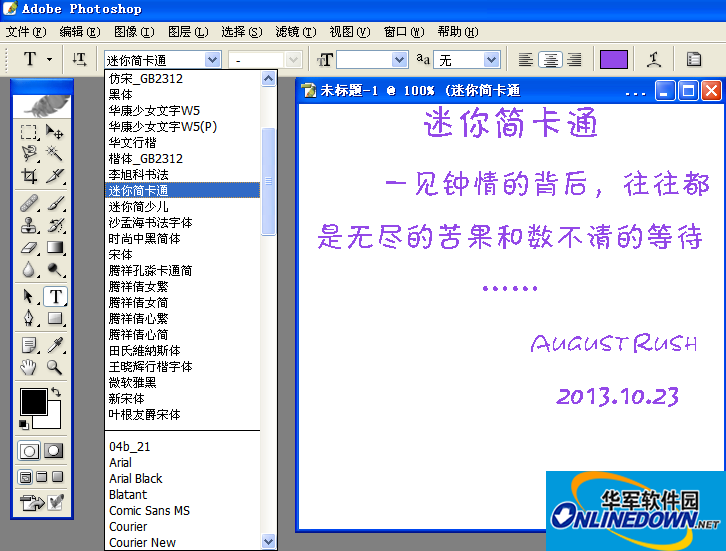Open the 帮助 menu
Screen dimensions: 726x551
[457, 32]
